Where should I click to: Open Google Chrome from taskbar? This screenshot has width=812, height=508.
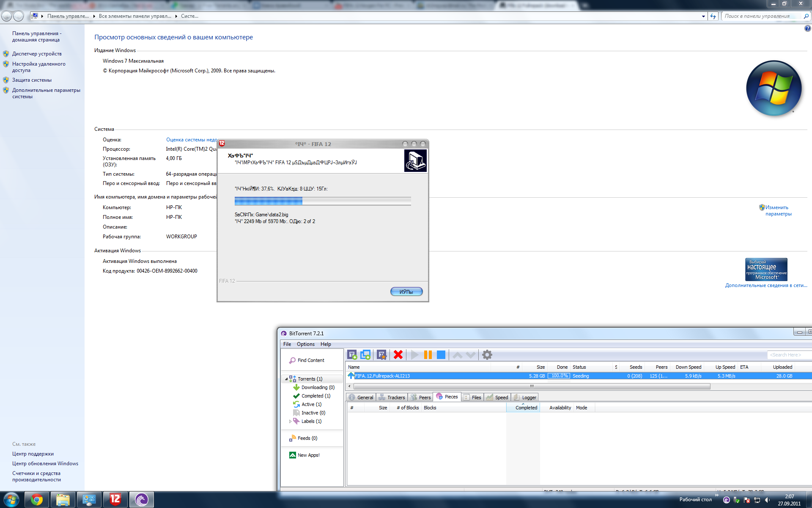click(x=37, y=500)
